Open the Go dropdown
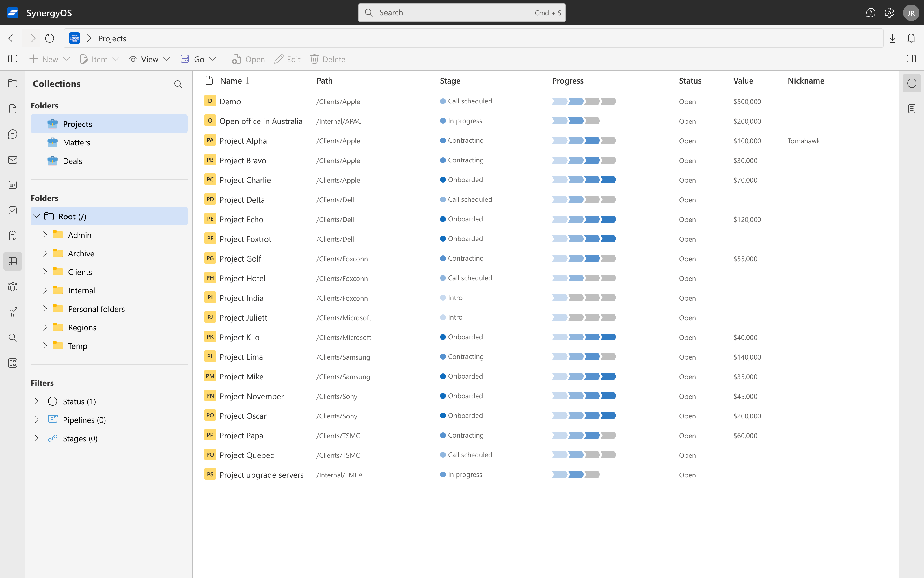 click(199, 59)
